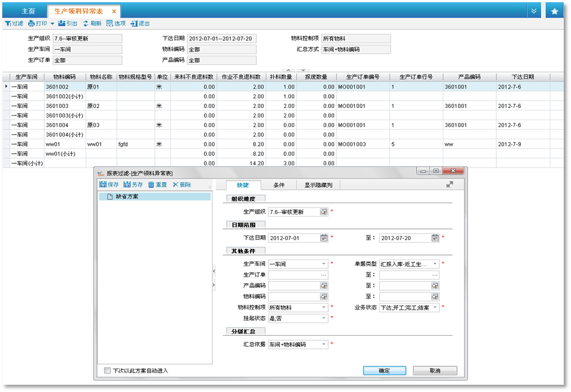Expand the 生产车间 dropdown in filter dialog
Image resolution: width=571 pixels, height=392 pixels.
click(x=324, y=264)
